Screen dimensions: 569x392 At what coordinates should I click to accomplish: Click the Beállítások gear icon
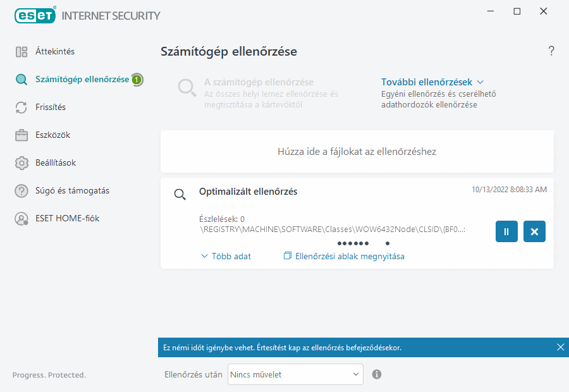21,162
